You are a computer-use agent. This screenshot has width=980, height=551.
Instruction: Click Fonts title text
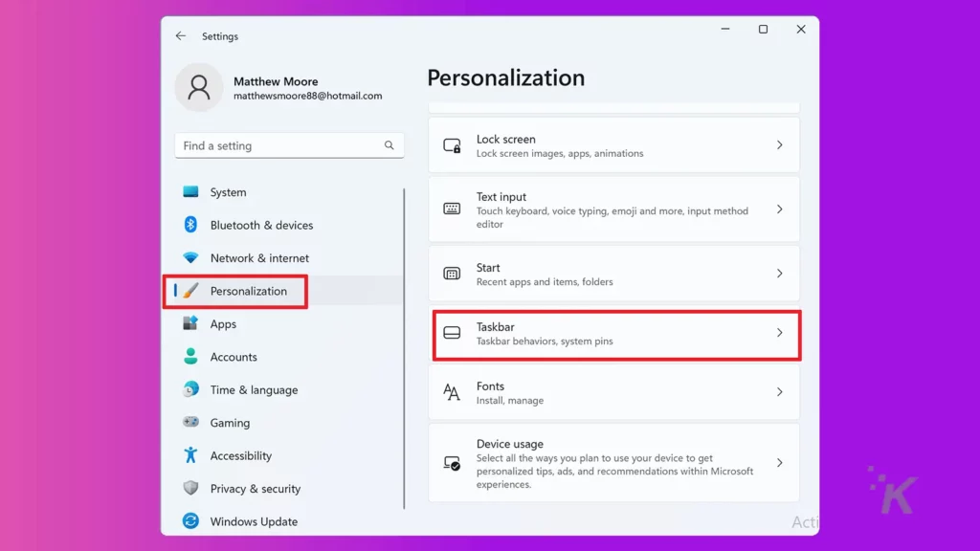click(x=490, y=386)
